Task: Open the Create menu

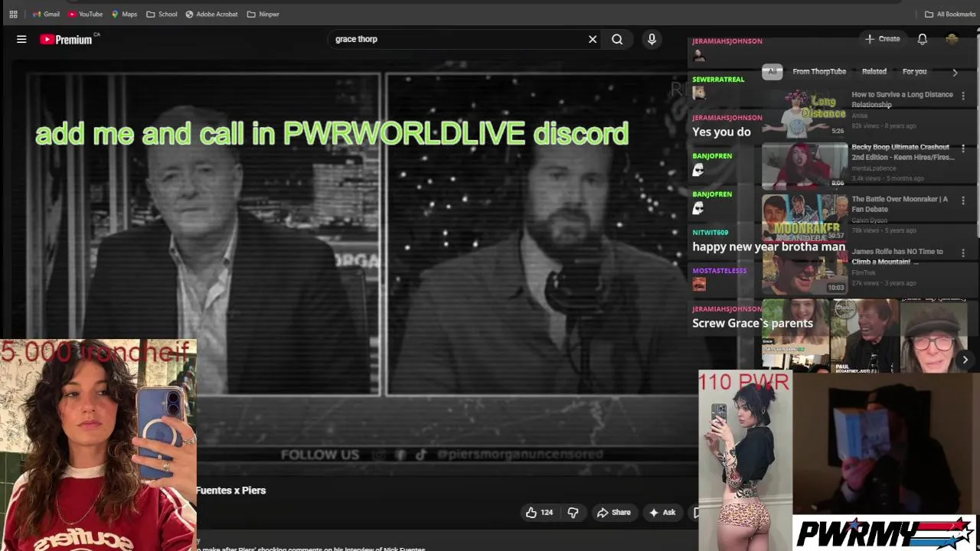Action: pos(882,38)
